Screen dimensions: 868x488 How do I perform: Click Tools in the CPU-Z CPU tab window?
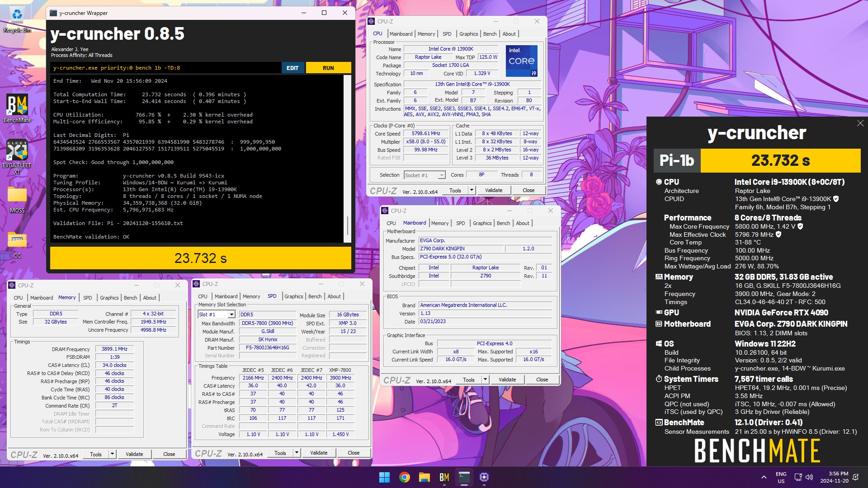pyautogui.click(x=455, y=190)
